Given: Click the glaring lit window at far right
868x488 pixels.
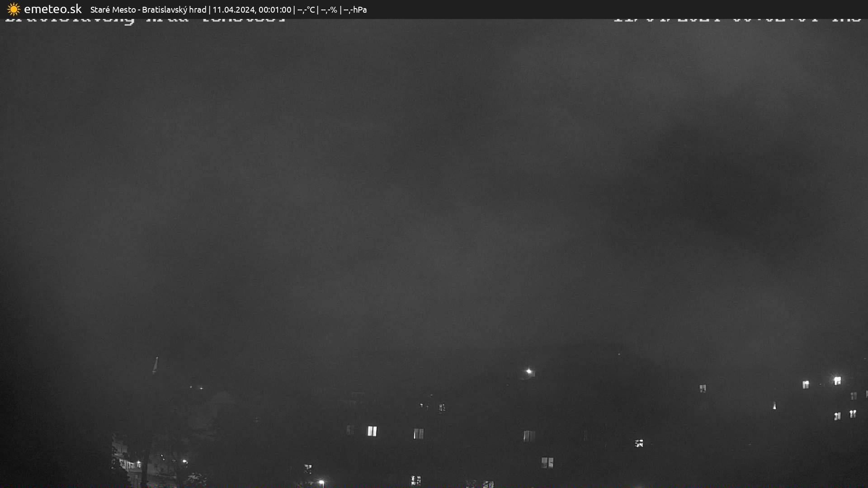Looking at the screenshot, I should (x=837, y=381).
